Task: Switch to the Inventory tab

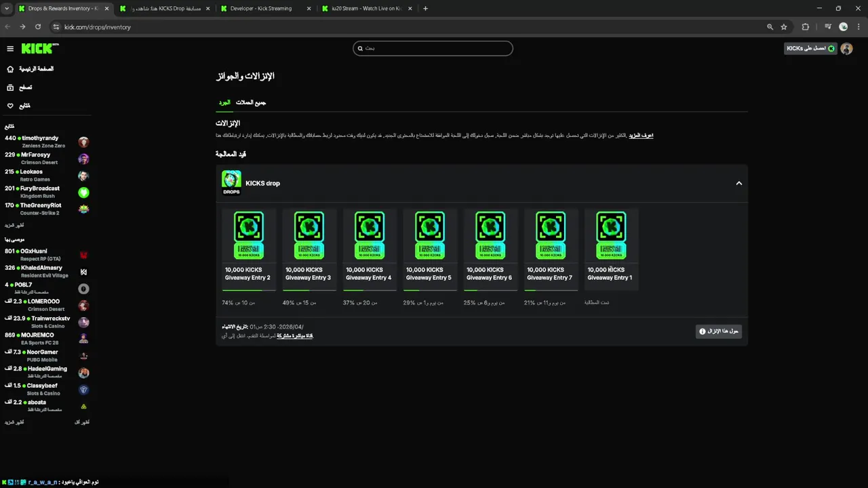Action: click(224, 102)
